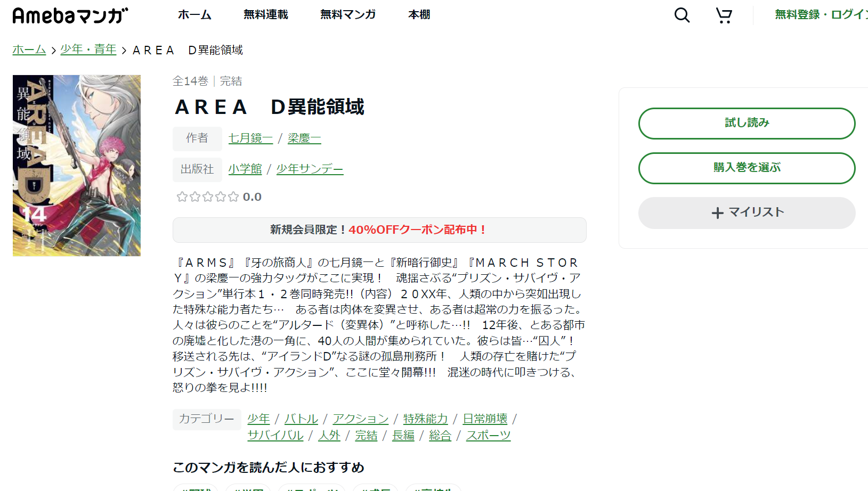The height and width of the screenshot is (491, 868).
Task: Browse the バトル category link
Action: tap(301, 419)
